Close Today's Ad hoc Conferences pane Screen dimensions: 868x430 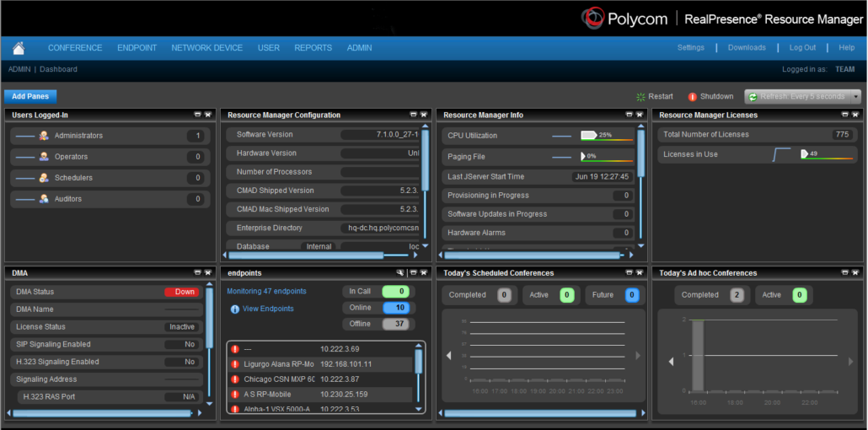click(x=855, y=272)
